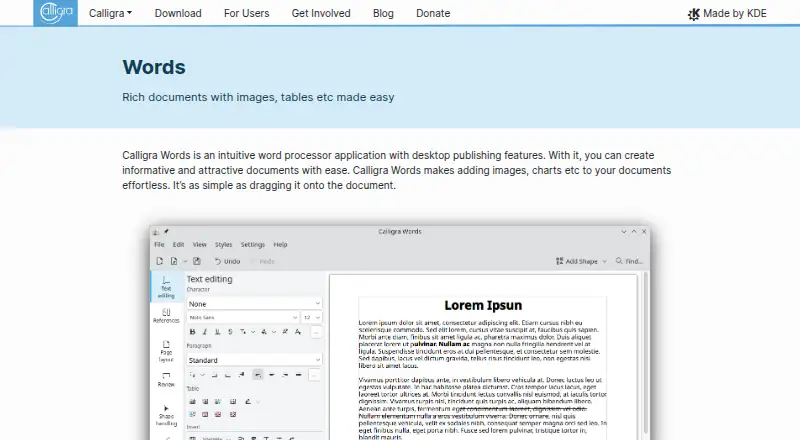Open the Get Involved page

(321, 13)
